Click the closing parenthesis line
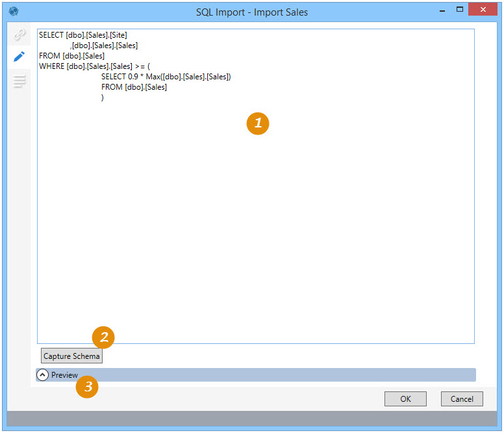The image size is (504, 433). point(103,98)
